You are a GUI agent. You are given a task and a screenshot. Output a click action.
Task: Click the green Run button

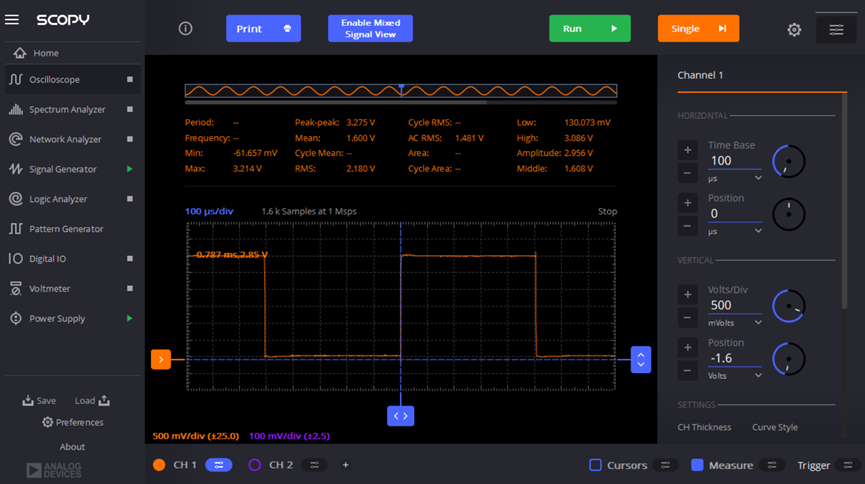click(590, 29)
